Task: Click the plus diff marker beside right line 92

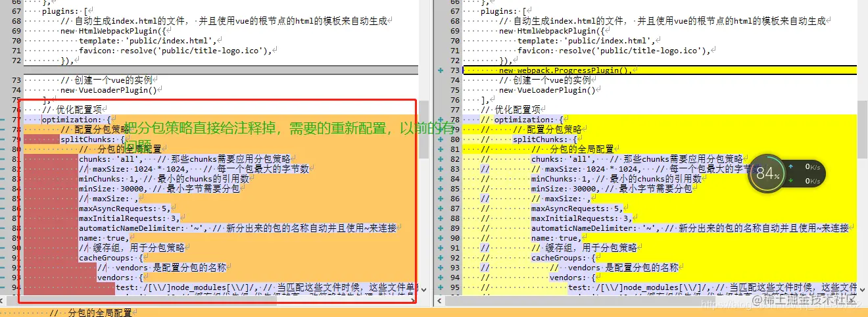Action: [x=439, y=258]
